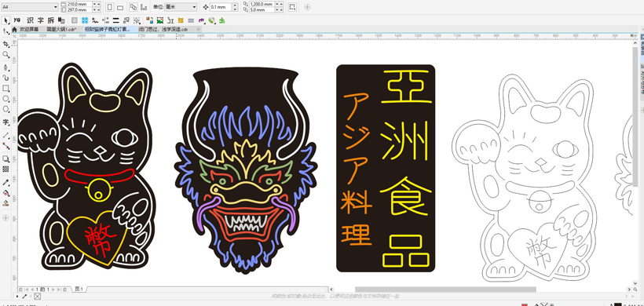This screenshot has width=644, height=306.
Task: Select the Rectangle tool
Action: pyautogui.click(x=5, y=89)
